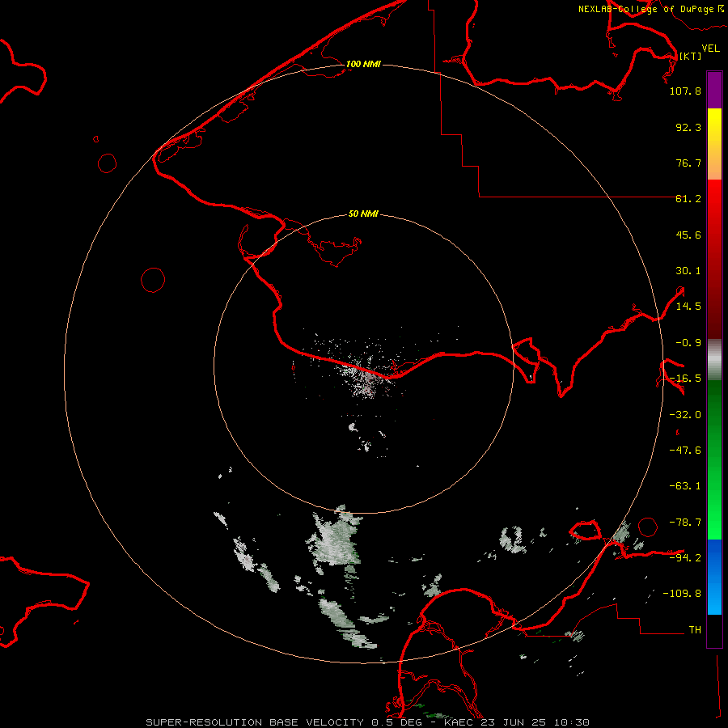
Task: Pick the purple segment of the velocity color bar
Action: [x=714, y=91]
